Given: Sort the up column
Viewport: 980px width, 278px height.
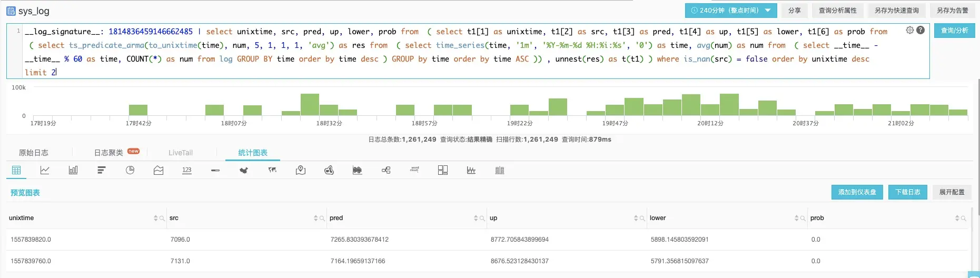Looking at the screenshot, I should pos(636,218).
